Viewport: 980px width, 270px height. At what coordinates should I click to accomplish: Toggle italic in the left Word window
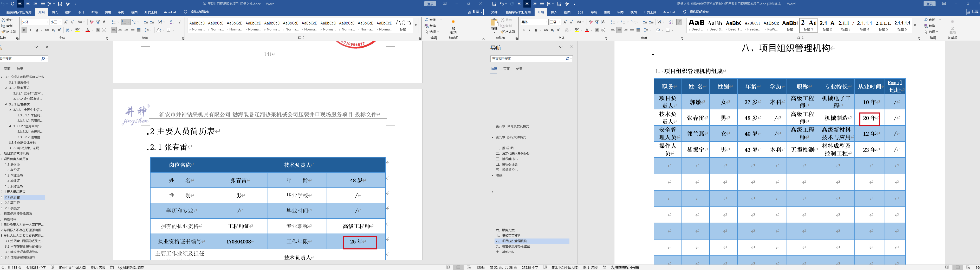30,30
